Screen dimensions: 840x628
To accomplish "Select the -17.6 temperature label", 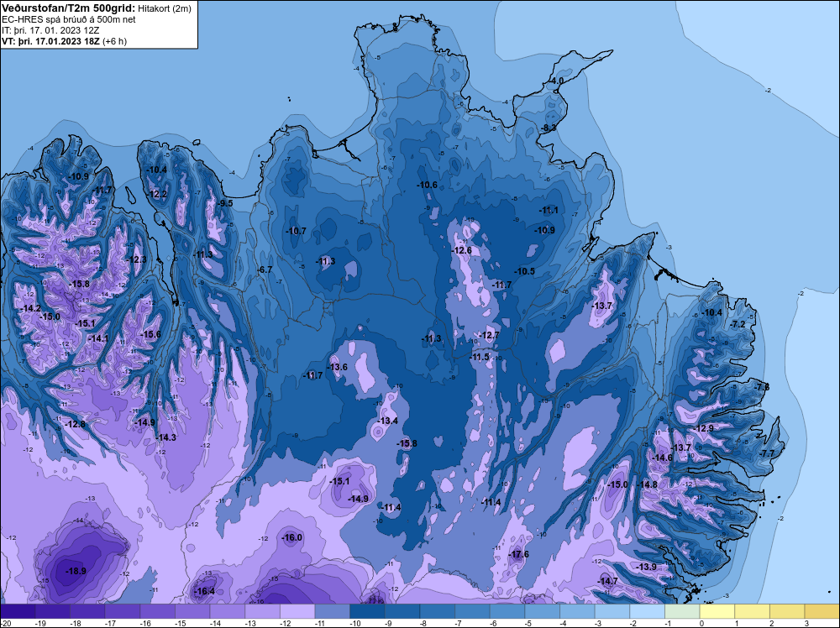I will click(518, 554).
